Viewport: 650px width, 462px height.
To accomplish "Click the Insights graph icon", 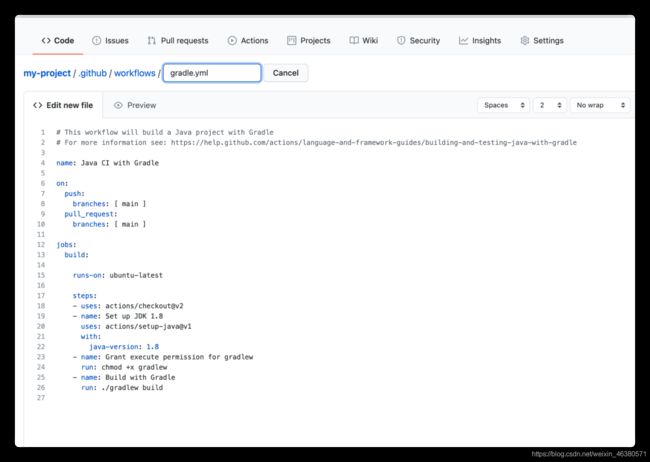I will pyautogui.click(x=463, y=41).
